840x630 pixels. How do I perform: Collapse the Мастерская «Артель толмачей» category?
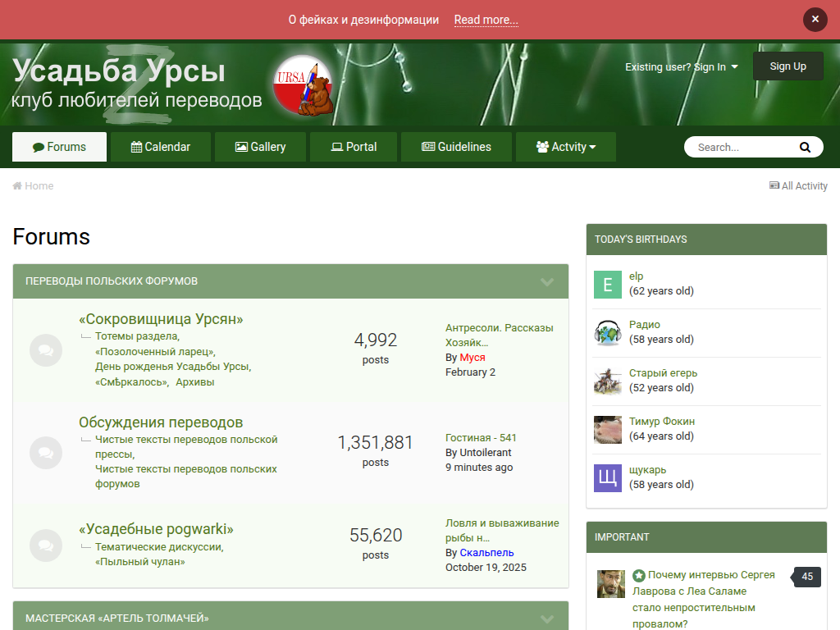(547, 619)
